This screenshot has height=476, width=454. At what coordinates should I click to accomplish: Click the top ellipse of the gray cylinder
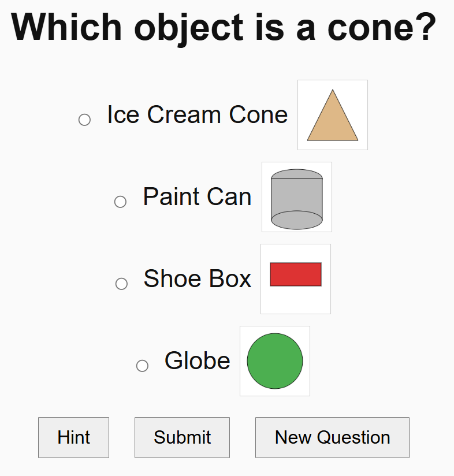297,174
